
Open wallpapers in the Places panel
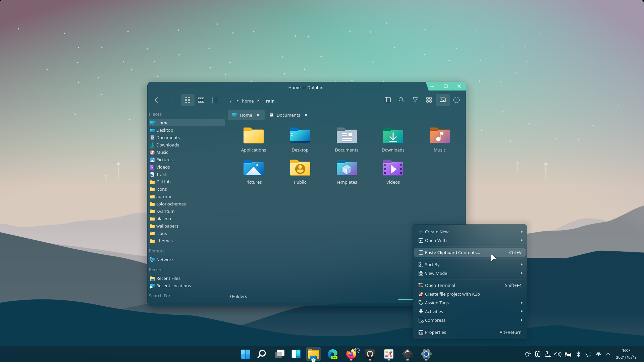187,226
